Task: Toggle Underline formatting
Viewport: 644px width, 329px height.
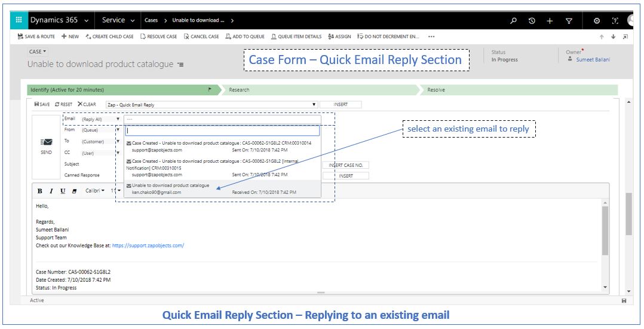Action: click(63, 191)
